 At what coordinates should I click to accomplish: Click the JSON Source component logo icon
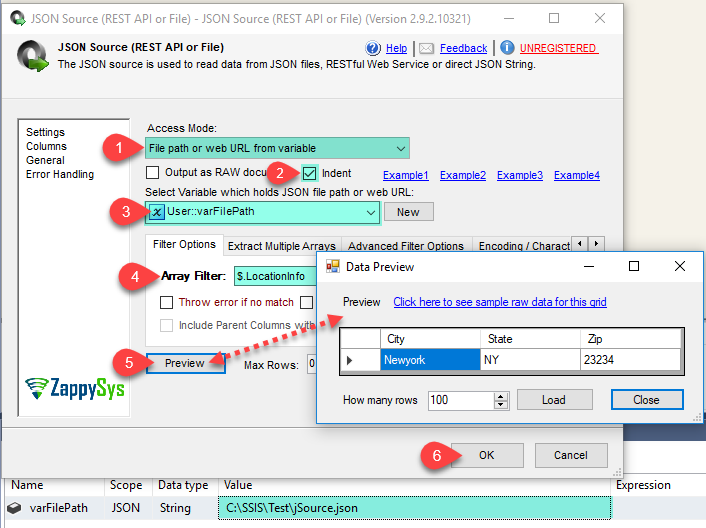32,56
